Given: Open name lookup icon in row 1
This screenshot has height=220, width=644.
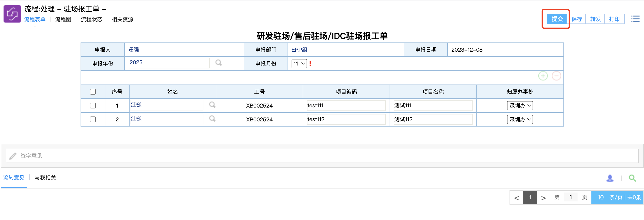Looking at the screenshot, I should click(x=212, y=105).
